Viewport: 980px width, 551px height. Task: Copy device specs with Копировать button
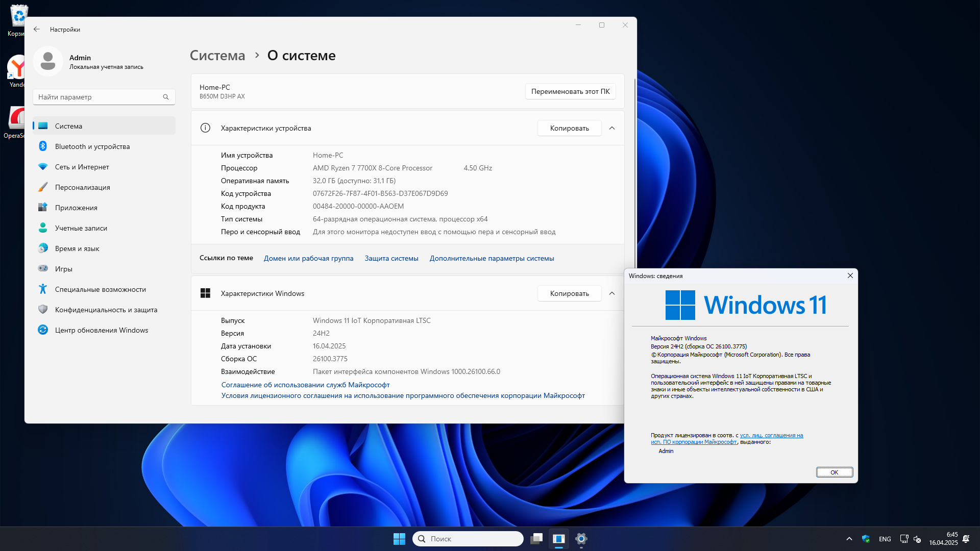click(569, 128)
